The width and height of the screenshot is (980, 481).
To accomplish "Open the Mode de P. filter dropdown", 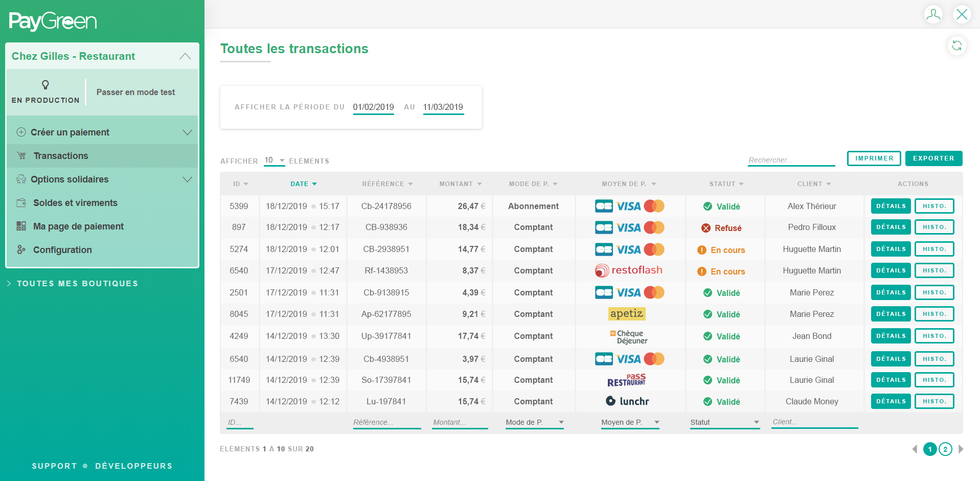I will pyautogui.click(x=534, y=422).
